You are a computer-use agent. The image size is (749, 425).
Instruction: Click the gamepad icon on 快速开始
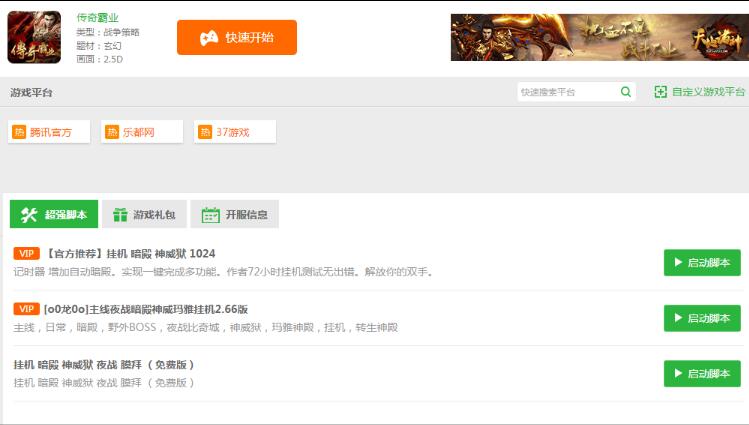209,38
